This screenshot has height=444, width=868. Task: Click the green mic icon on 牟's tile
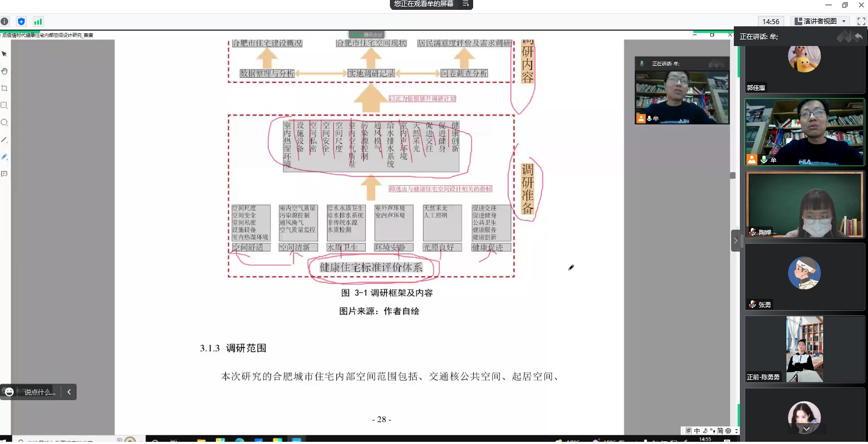click(764, 160)
